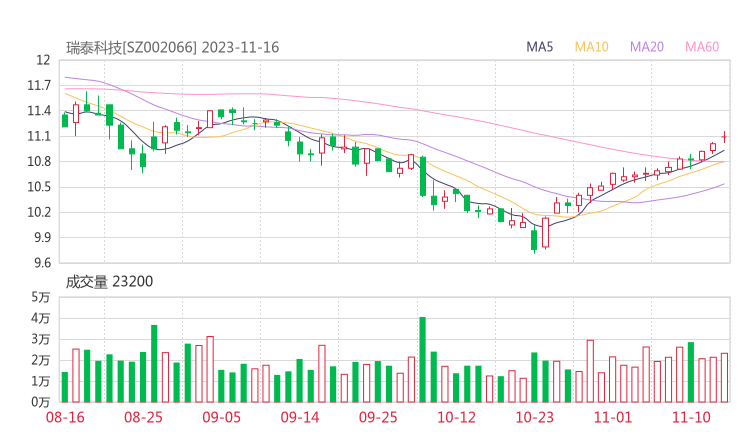Click the MA20 legend label
The image size is (740, 440).
click(647, 47)
